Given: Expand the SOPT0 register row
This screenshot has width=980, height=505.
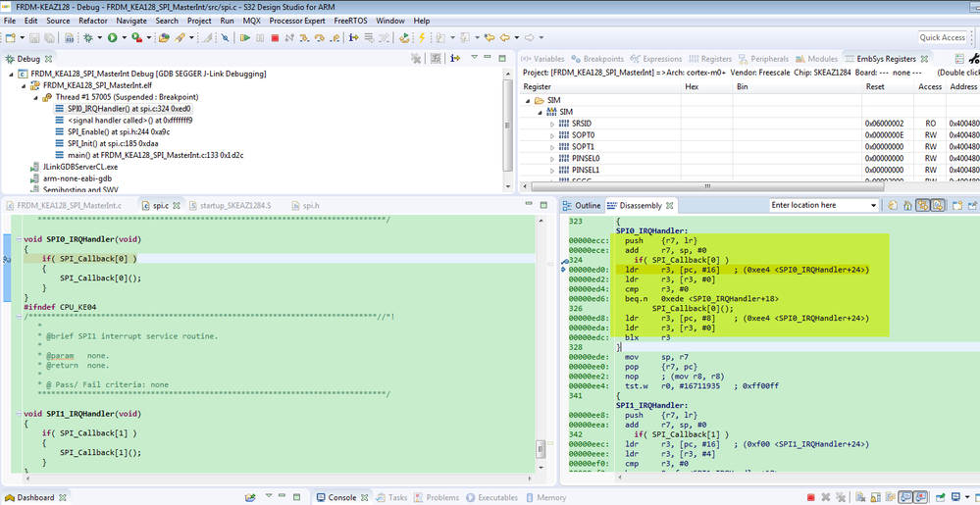Looking at the screenshot, I should 551,134.
